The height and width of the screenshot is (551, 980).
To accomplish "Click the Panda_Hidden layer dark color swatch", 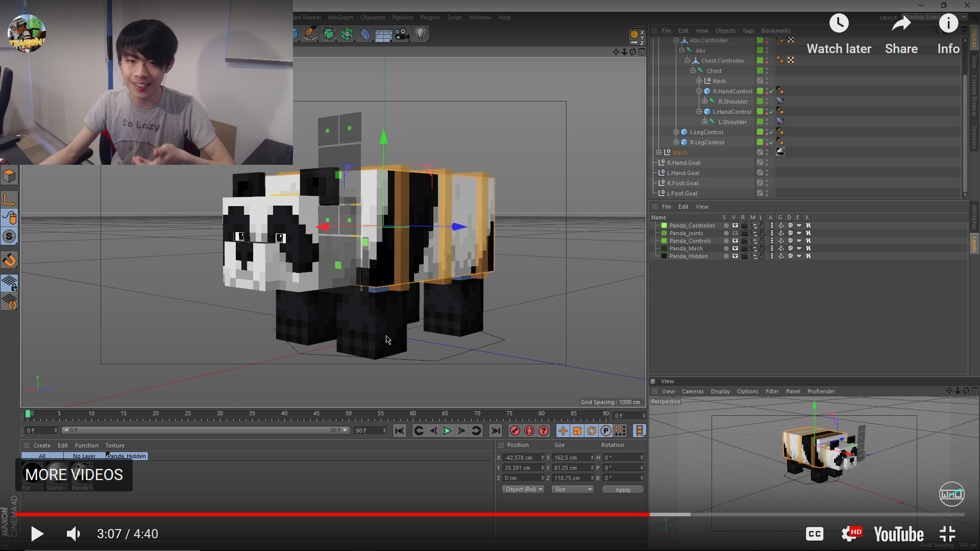I will click(664, 256).
